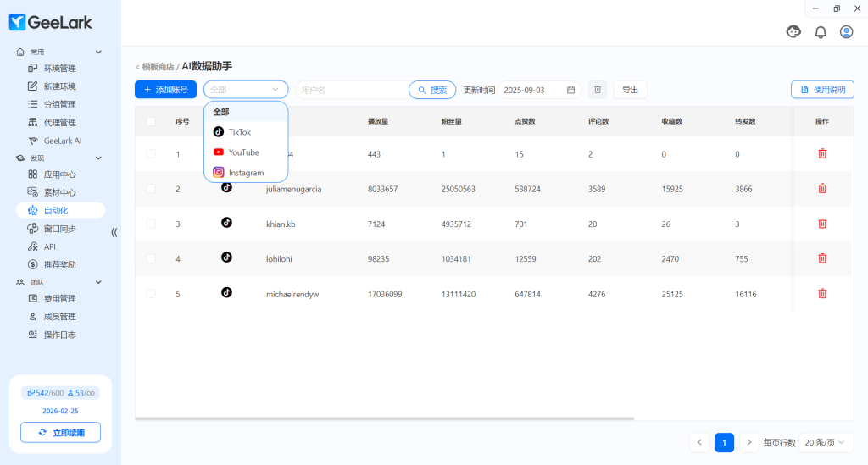Click the 用户名 search input field
Viewport: 868px width, 465px height.
[x=351, y=90]
